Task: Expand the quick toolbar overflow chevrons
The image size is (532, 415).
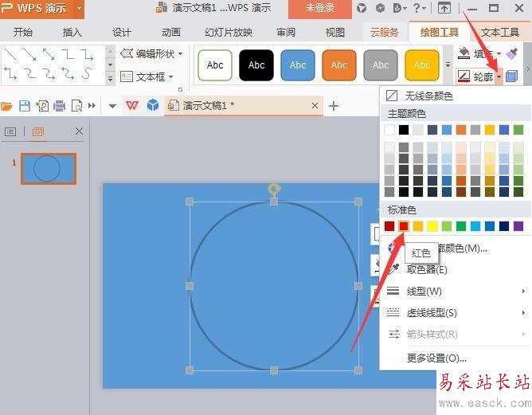Action: click(92, 106)
